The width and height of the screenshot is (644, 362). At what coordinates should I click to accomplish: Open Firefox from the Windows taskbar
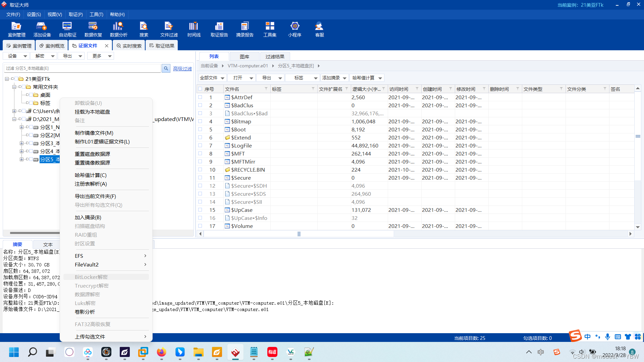click(x=161, y=352)
